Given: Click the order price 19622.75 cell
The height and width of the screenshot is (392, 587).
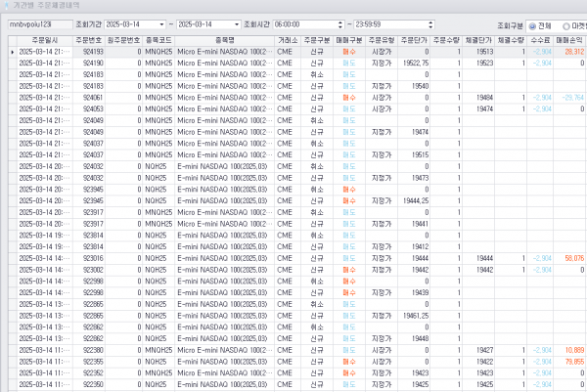Looking at the screenshot, I should [x=414, y=64].
